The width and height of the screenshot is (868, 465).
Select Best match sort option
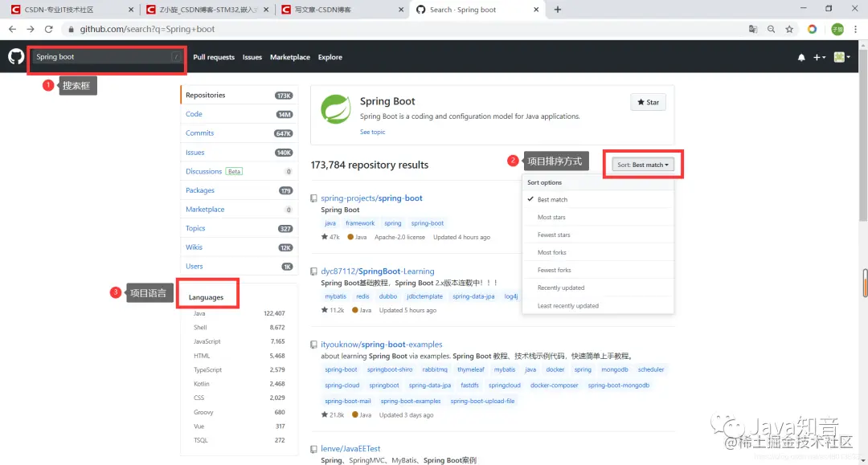point(598,200)
